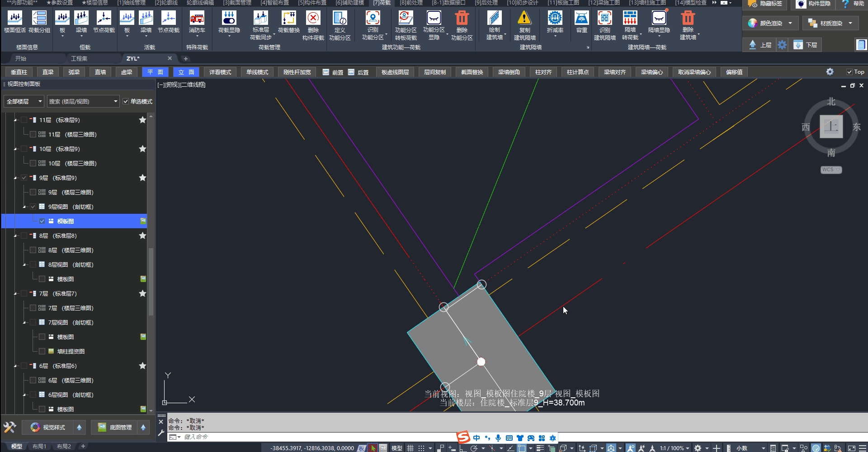Expand the 颜色渲染 dropdown
The height and width of the screenshot is (452, 868).
click(x=790, y=24)
